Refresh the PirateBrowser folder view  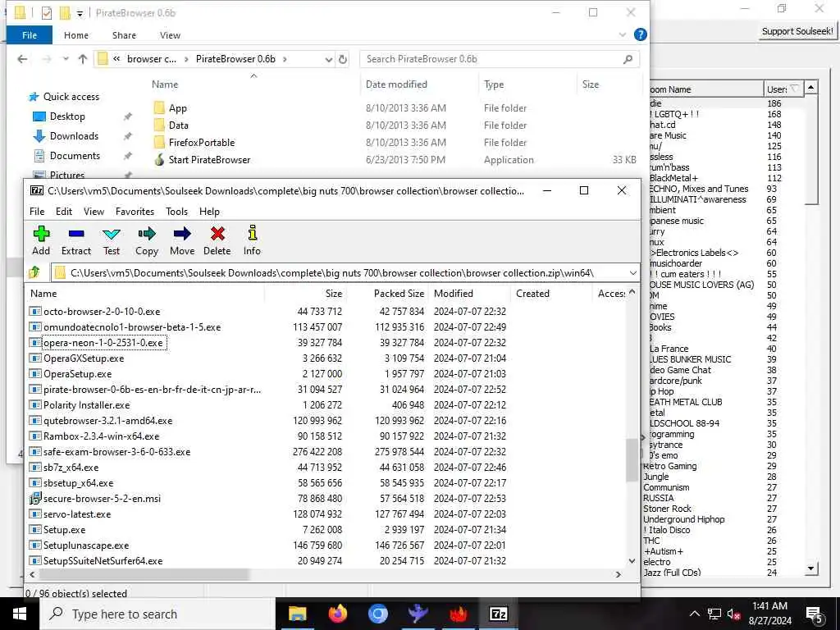tap(343, 59)
